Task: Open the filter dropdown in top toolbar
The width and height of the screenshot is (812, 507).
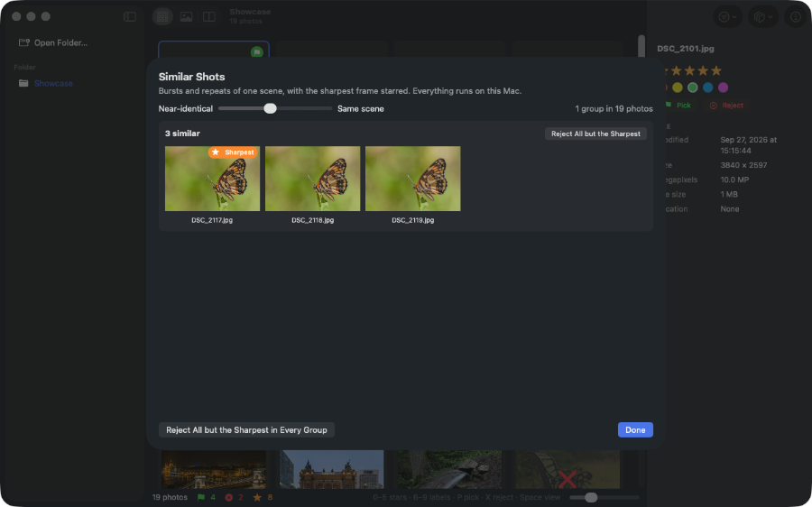Action: point(727,17)
